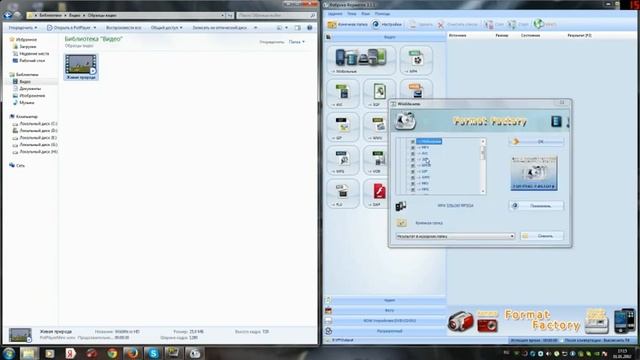This screenshot has height=360, width=640.
Task: Open Конечная папка in Format Factory toolbar
Action: (348, 24)
